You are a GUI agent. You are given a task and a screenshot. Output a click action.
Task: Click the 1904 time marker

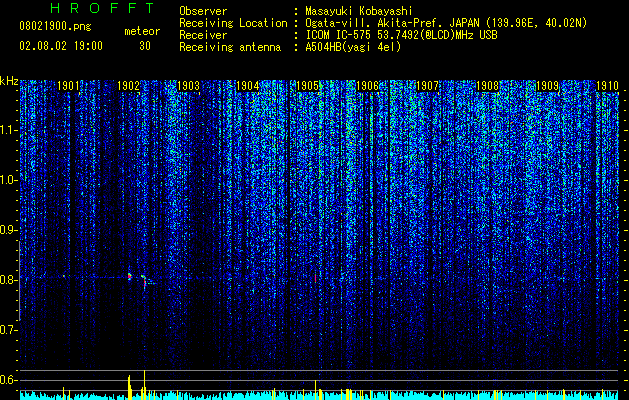tap(248, 86)
